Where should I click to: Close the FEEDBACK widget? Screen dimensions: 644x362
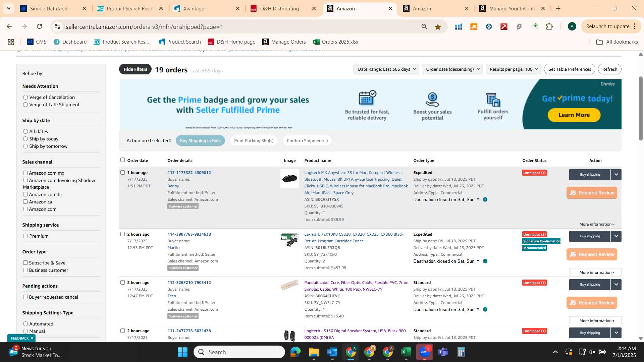tap(32, 338)
